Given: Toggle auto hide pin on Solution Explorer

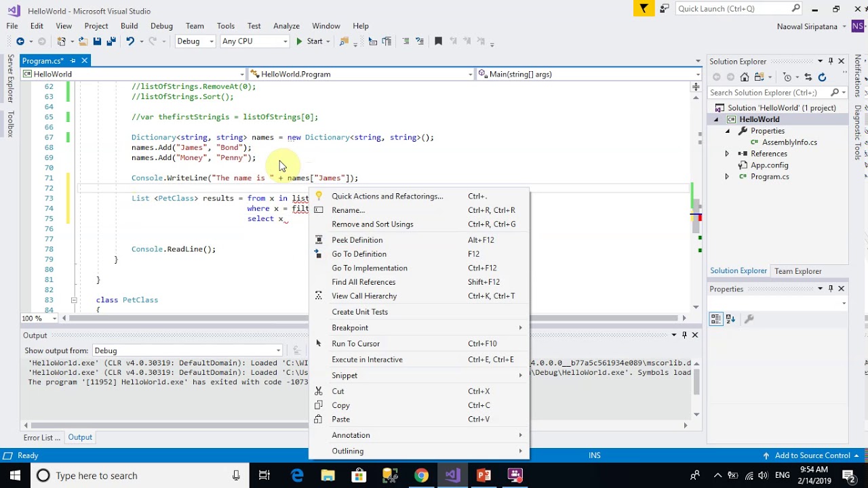Looking at the screenshot, I should [830, 61].
